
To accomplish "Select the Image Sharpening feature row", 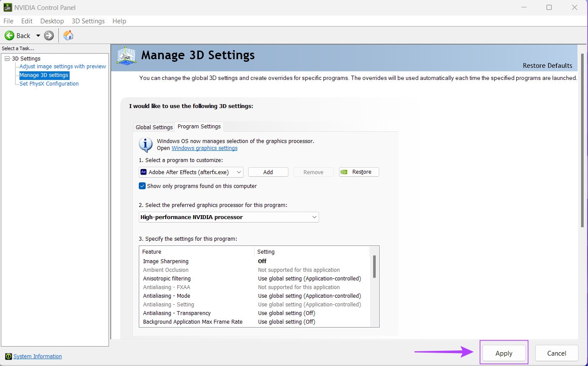I will pyautogui.click(x=254, y=261).
